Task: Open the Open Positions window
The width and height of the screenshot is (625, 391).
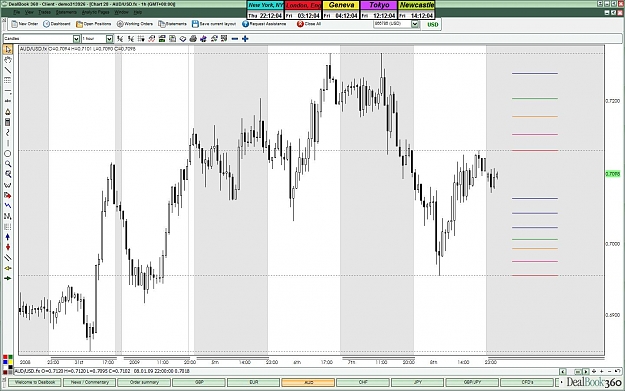Action: pos(94,24)
